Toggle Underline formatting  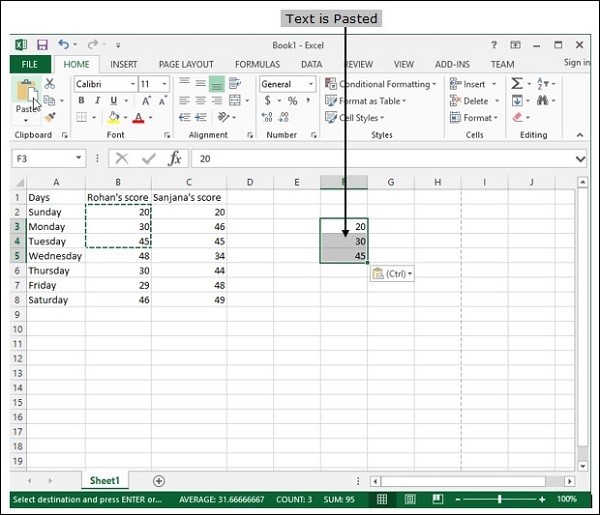click(x=114, y=101)
